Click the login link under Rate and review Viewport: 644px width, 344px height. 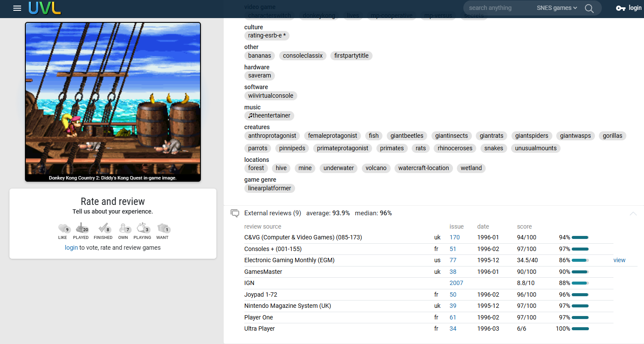tap(71, 248)
